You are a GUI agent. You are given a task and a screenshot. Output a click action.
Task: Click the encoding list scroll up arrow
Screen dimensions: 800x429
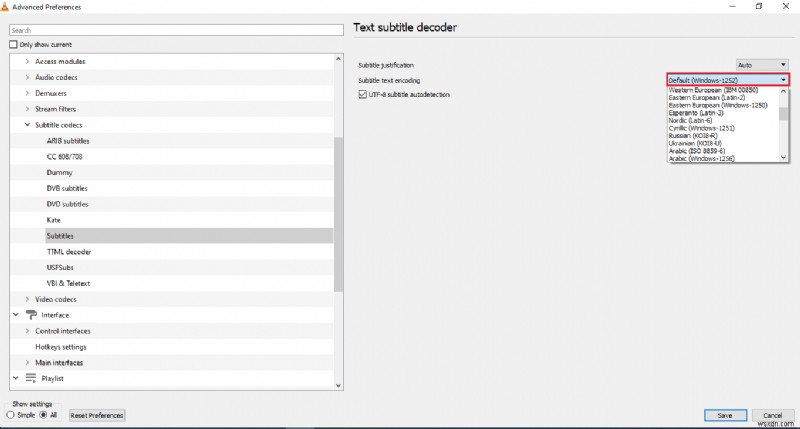click(x=784, y=91)
